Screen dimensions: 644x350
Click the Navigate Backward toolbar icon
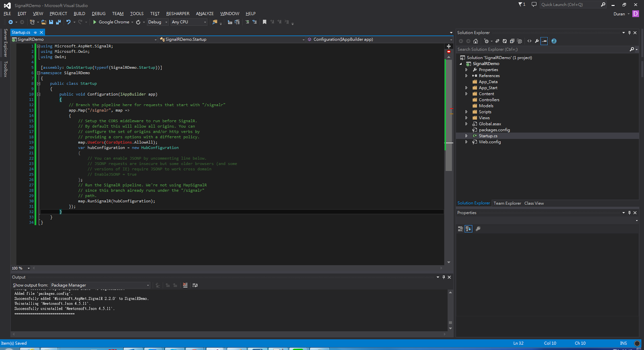[10, 22]
